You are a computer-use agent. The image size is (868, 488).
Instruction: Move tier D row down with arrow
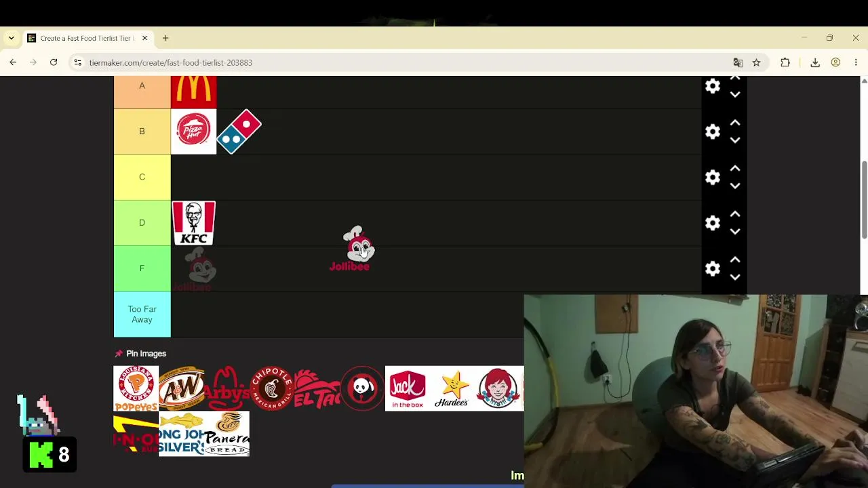(x=735, y=232)
